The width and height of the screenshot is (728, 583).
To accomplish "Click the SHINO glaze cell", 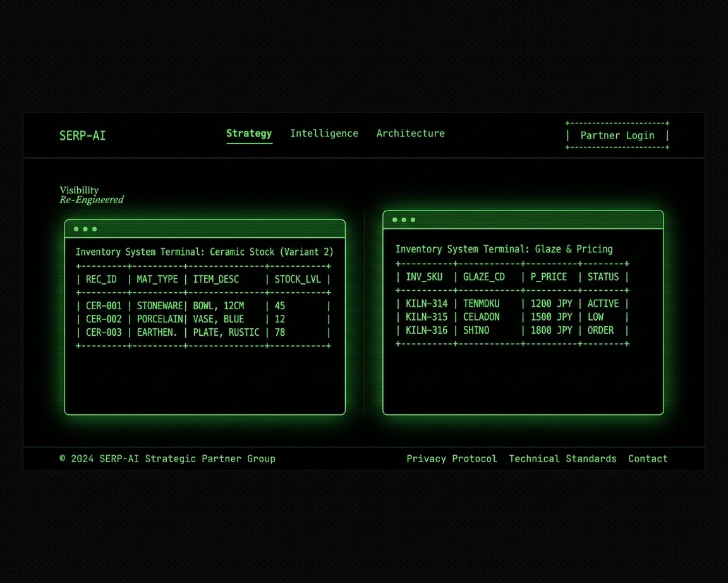I will (476, 330).
